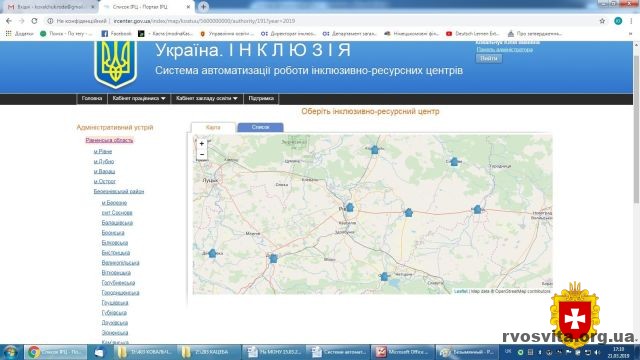Expand Кабінет працівника dropdown menu
This screenshot has height=360, width=640.
139,98
